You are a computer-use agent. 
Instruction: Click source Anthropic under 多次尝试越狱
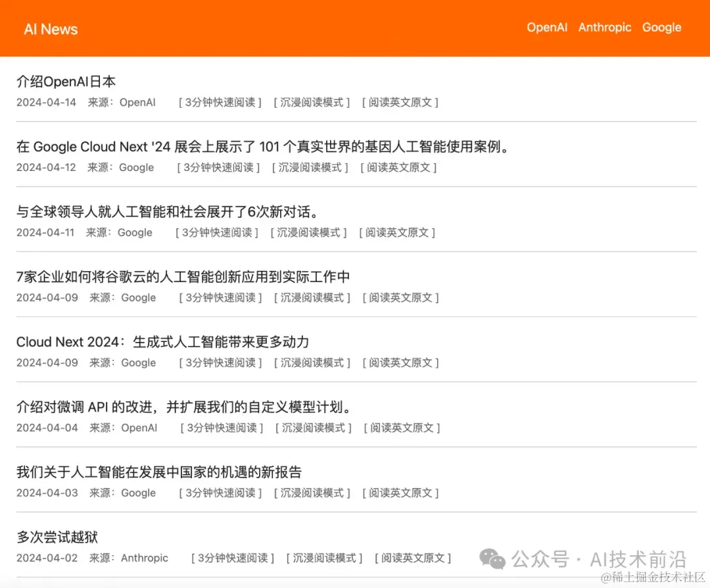click(x=145, y=558)
